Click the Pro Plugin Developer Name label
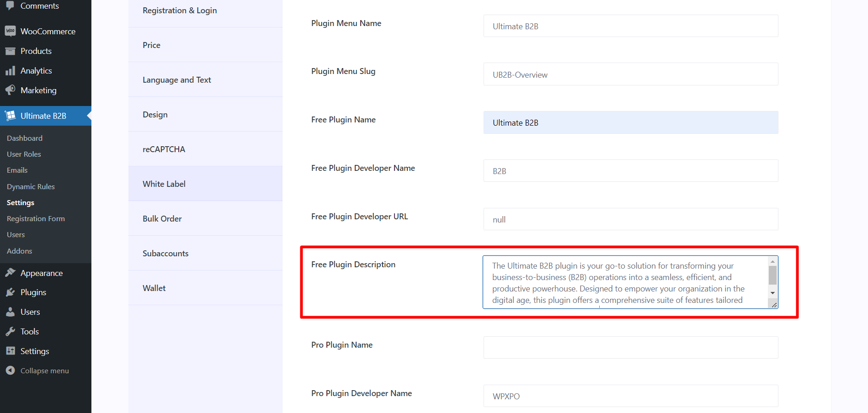 pos(362,393)
